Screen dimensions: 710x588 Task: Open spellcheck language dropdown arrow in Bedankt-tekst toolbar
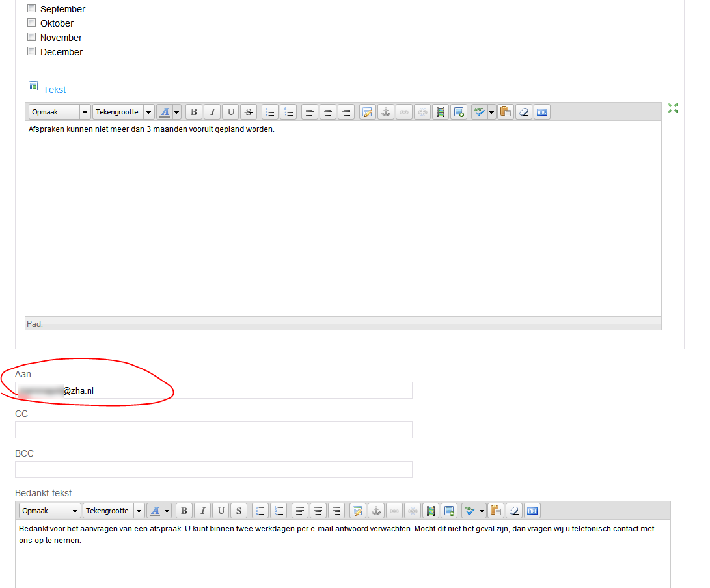point(482,511)
